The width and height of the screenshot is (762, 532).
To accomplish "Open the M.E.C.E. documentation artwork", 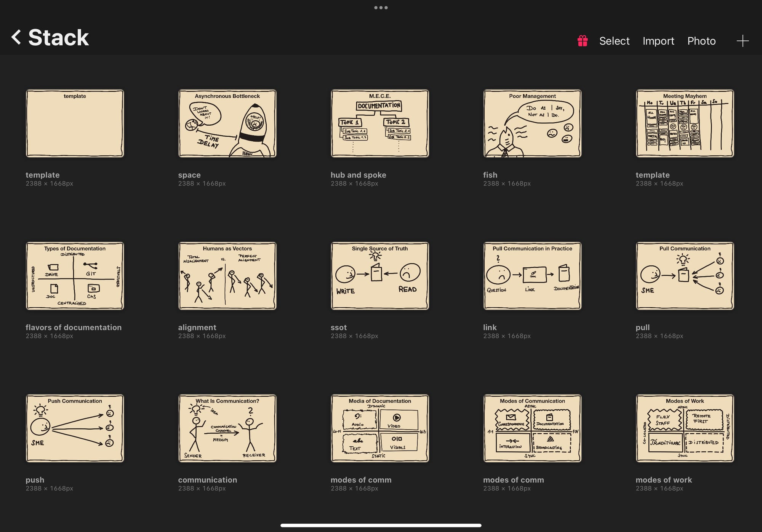I will tap(379, 123).
